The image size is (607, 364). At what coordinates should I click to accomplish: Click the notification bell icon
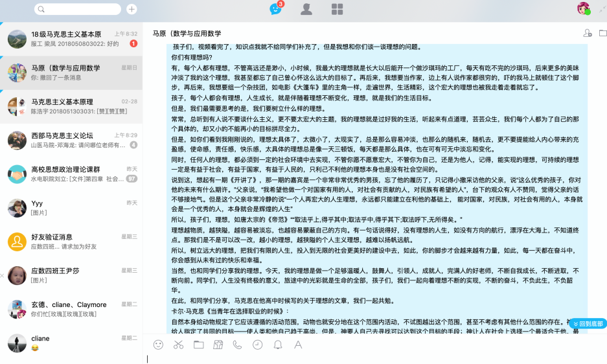pyautogui.click(x=278, y=345)
